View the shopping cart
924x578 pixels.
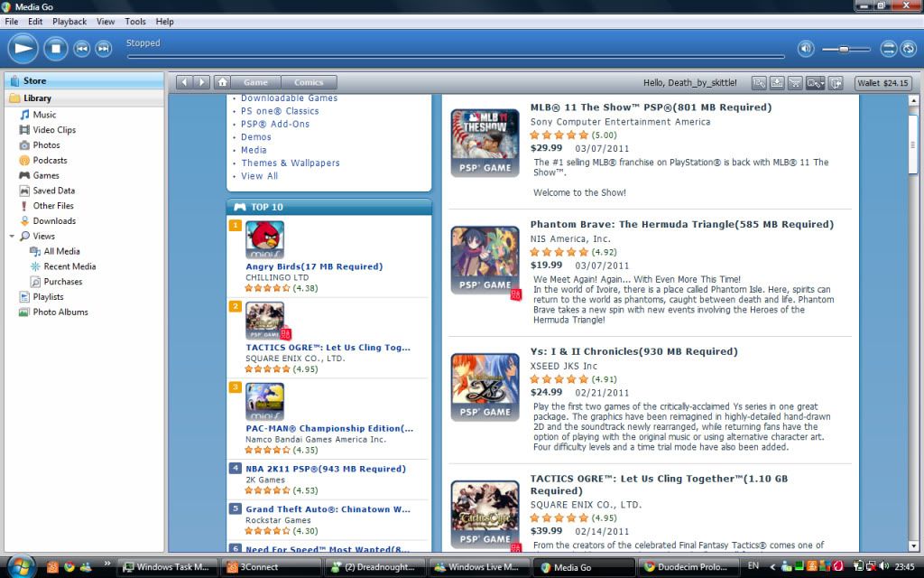click(x=795, y=83)
